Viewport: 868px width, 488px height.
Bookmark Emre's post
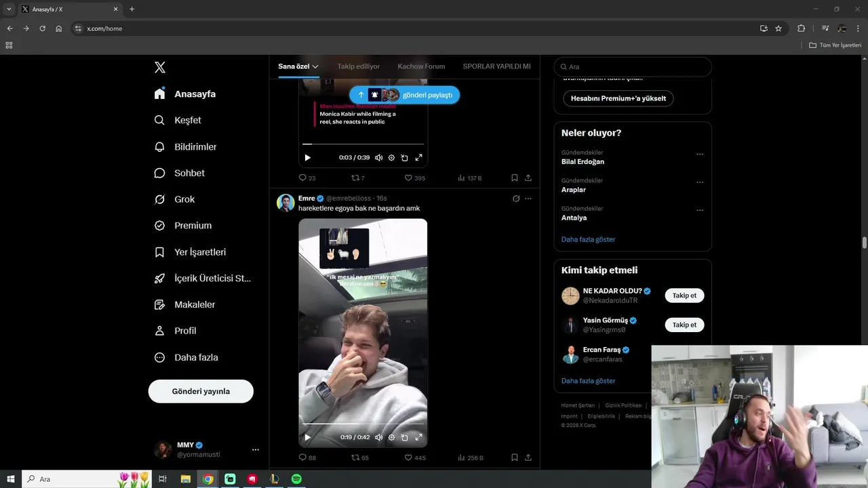[x=515, y=457]
